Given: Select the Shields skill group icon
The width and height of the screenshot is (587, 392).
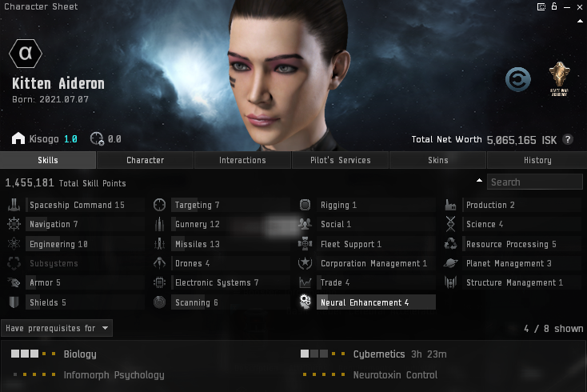Looking at the screenshot, I should [x=14, y=302].
